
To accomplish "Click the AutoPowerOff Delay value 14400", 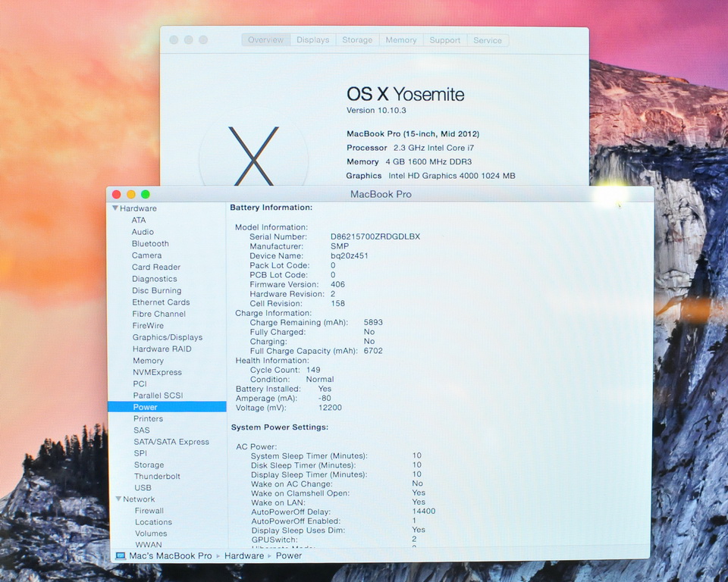I will point(424,512).
